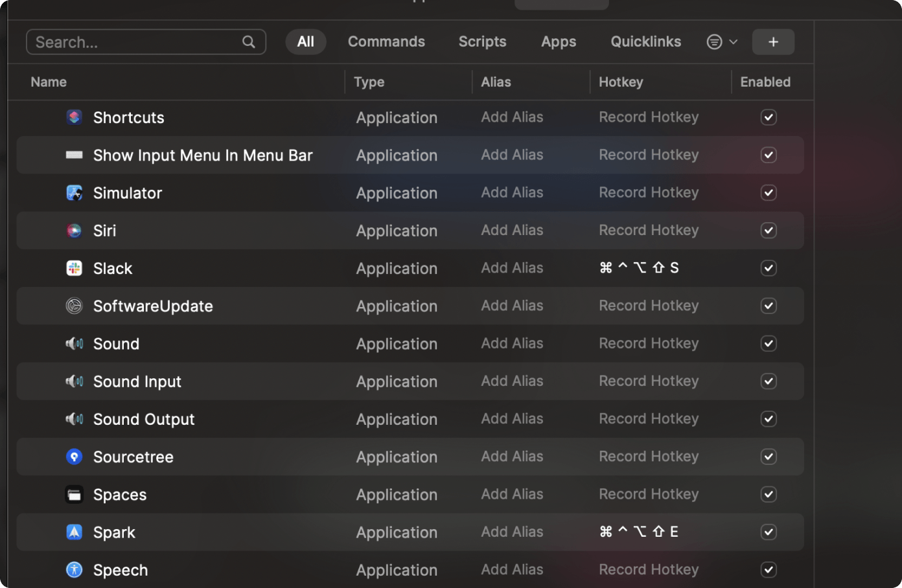Toggle the Spaces enabled checkbox
Image resolution: width=902 pixels, height=588 pixels.
tap(769, 495)
